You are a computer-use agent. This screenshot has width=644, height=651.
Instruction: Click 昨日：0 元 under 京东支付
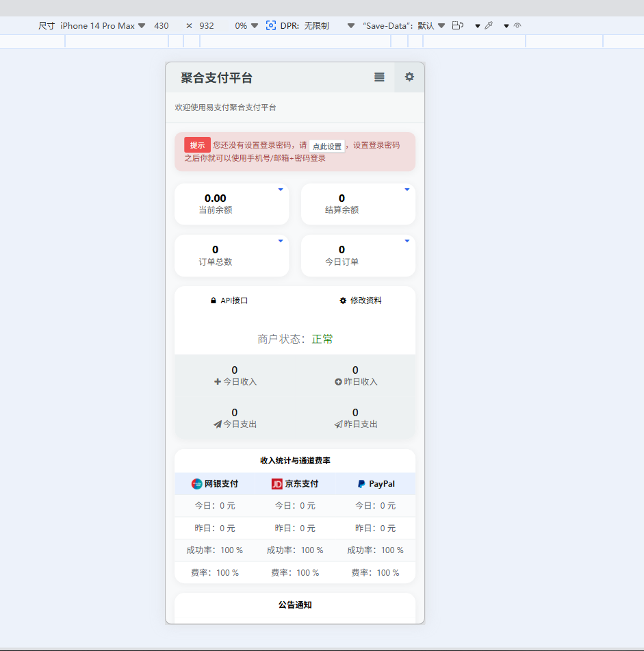click(x=295, y=528)
